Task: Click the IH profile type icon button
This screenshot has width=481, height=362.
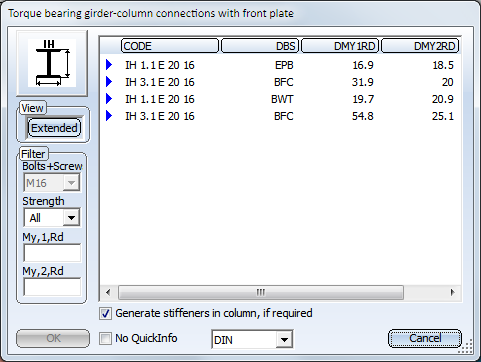Action: pos(52,63)
